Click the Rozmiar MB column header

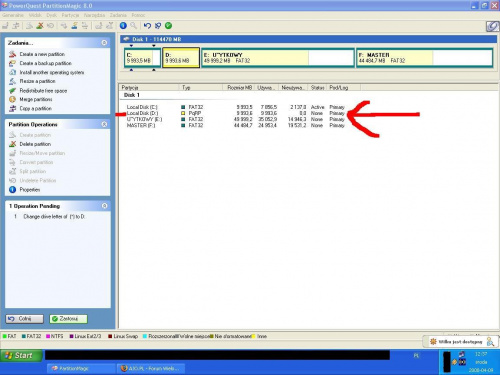(x=239, y=87)
